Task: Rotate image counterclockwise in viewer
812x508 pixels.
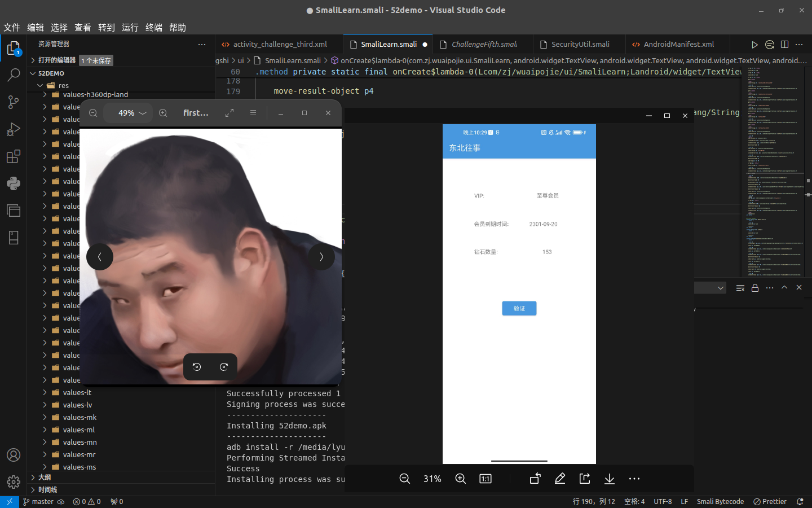Action: point(197,367)
